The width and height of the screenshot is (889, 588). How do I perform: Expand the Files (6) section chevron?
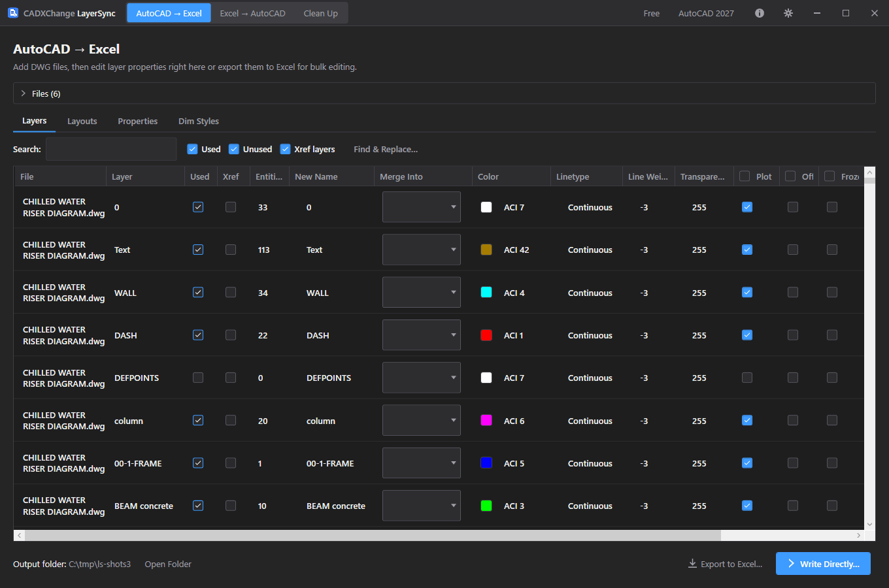coord(24,93)
